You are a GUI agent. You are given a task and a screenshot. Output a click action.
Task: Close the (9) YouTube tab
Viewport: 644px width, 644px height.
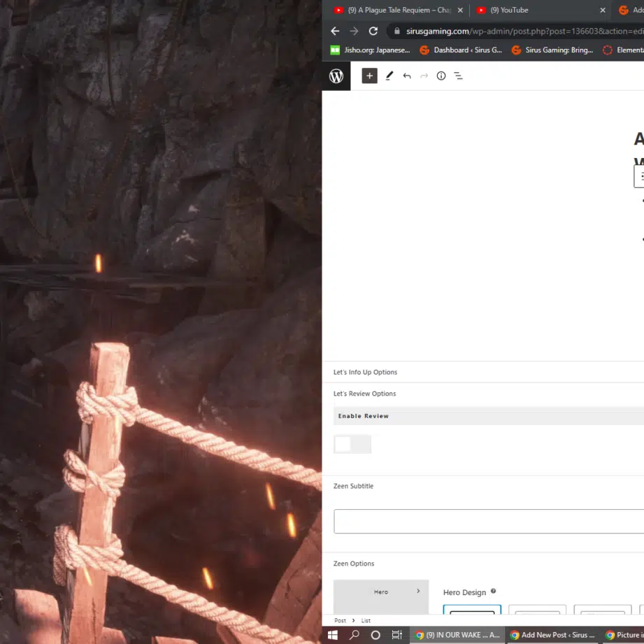603,10
